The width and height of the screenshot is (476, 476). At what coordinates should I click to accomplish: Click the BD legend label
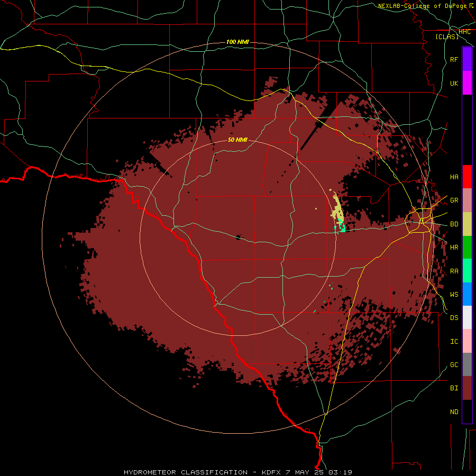click(454, 224)
